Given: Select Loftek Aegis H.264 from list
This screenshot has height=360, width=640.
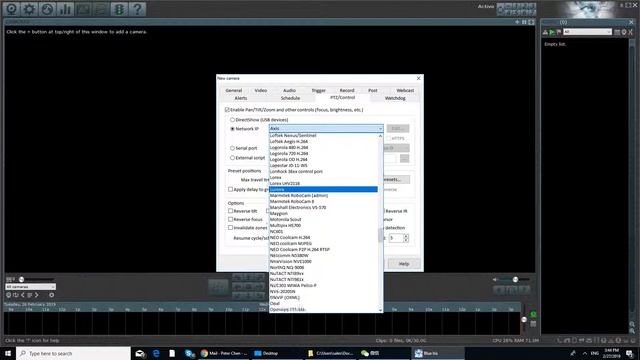Looking at the screenshot, I should click(x=323, y=142).
